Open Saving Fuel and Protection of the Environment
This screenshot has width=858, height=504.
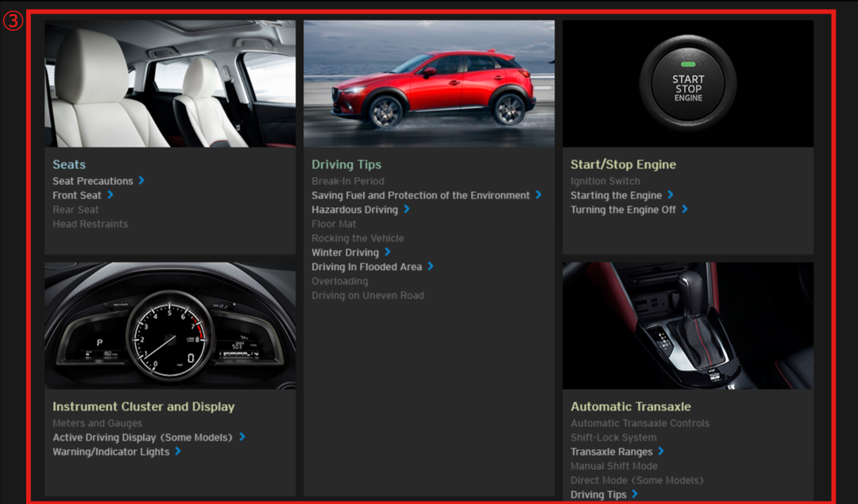pos(420,195)
